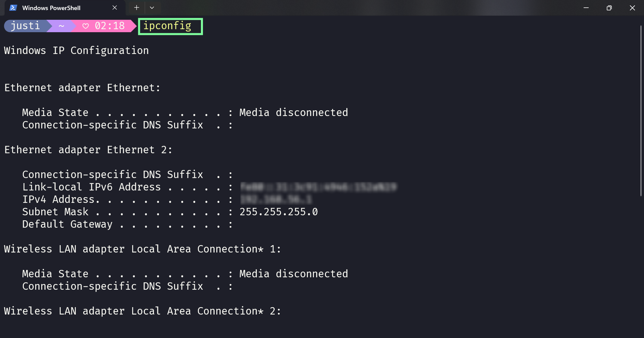Click the Ethernet adapter Ethernet 2 heading

pos(88,150)
